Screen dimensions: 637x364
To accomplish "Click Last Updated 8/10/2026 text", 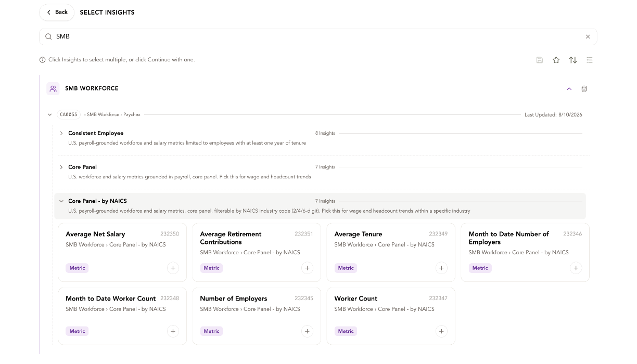I will (x=553, y=114).
